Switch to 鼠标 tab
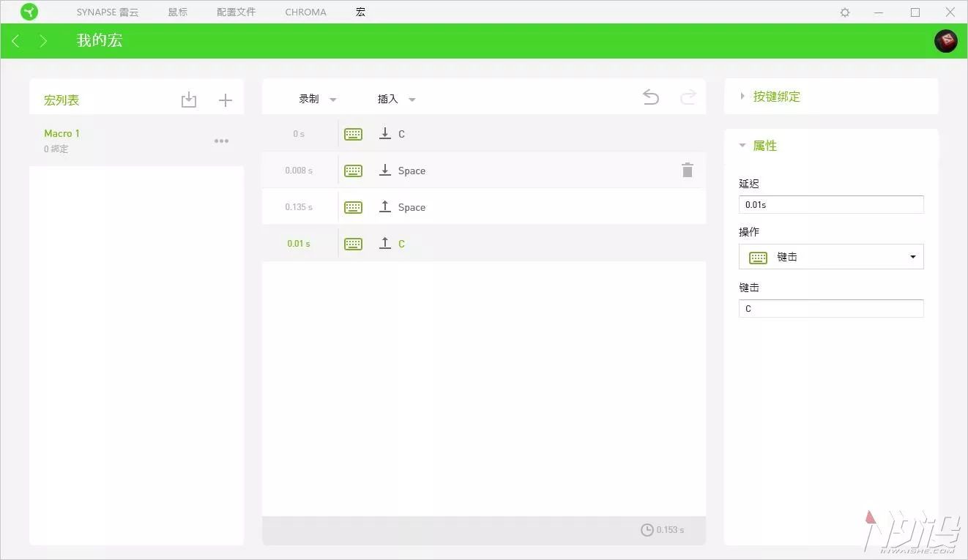The image size is (968, 560). pos(178,12)
